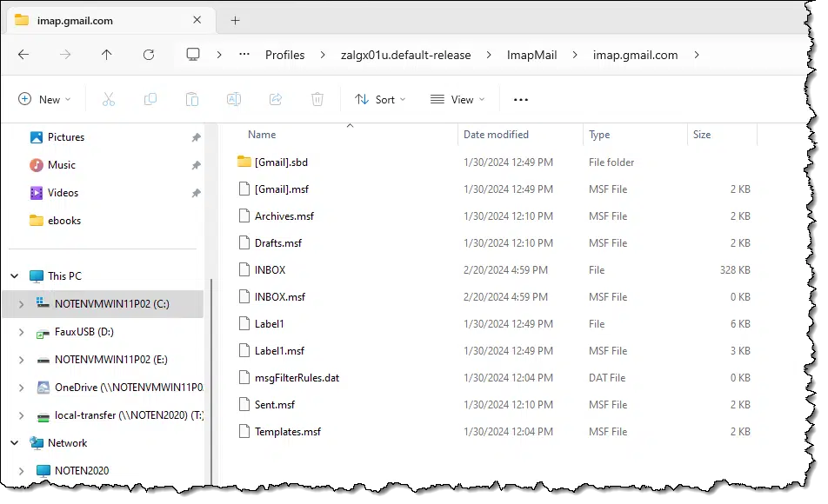Select the Label1.msf file

[x=279, y=351]
